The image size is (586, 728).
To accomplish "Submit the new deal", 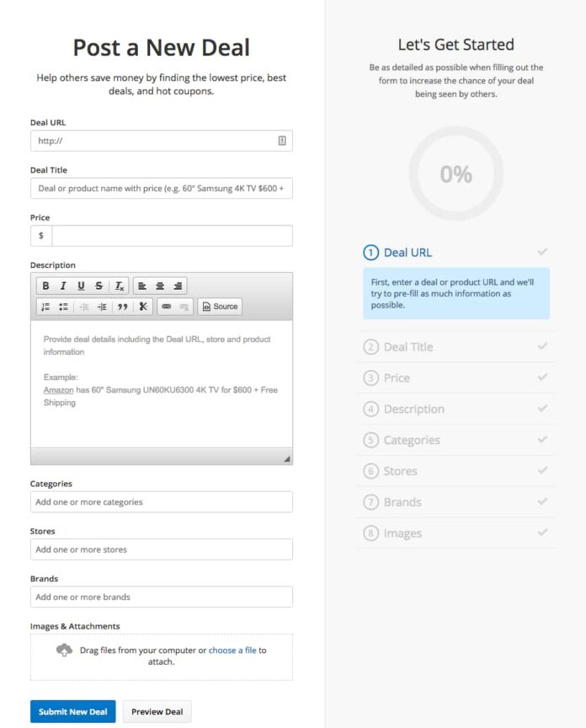I will [x=72, y=711].
